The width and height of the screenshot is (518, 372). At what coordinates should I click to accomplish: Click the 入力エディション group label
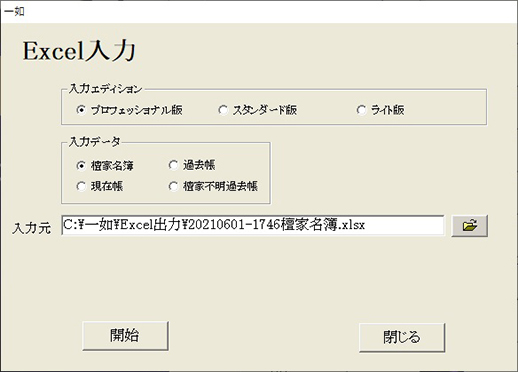105,89
